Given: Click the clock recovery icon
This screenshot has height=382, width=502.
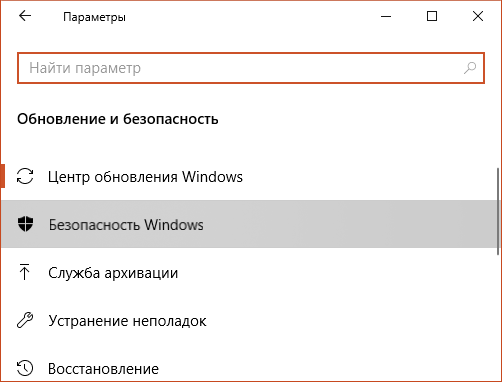Looking at the screenshot, I should [25, 368].
